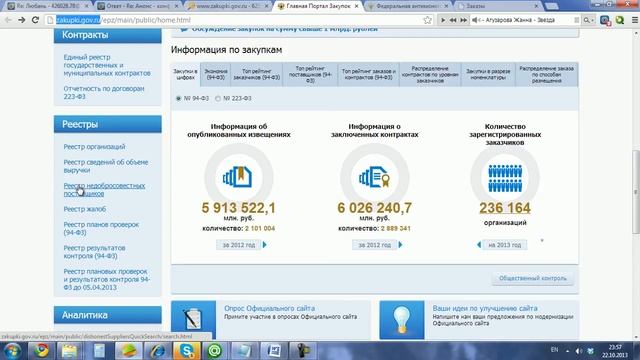Click the next track icon in the music bar

[464, 20]
